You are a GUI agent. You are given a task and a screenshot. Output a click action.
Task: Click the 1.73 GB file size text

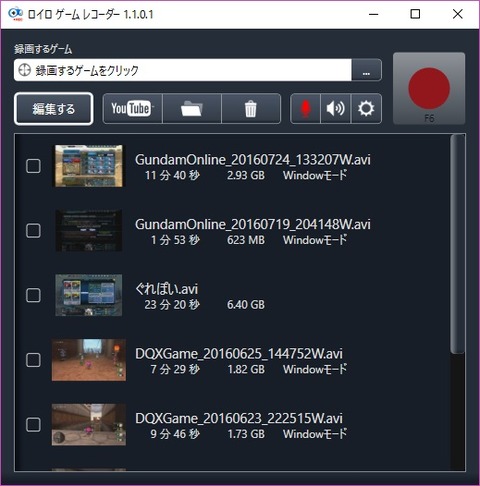(x=246, y=434)
